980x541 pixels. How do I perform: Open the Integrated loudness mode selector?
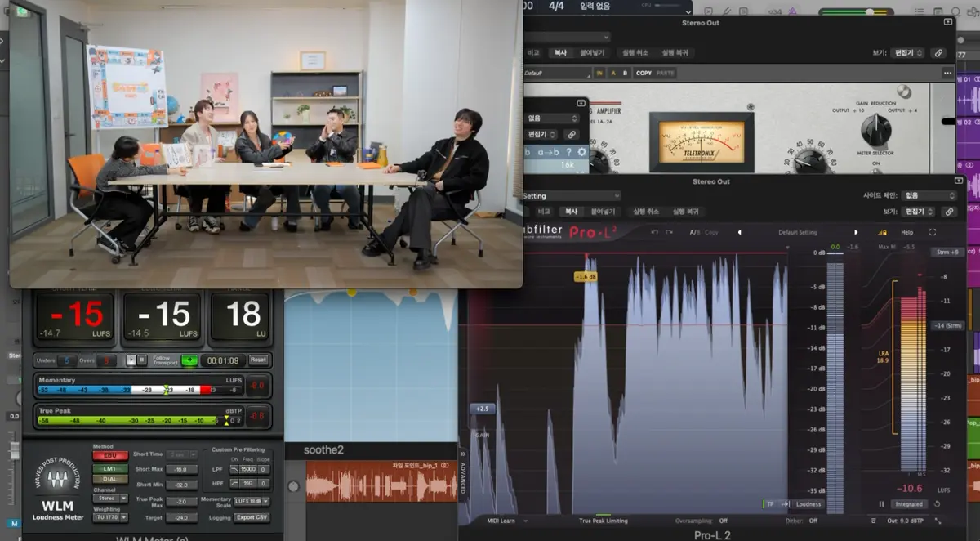(x=908, y=504)
